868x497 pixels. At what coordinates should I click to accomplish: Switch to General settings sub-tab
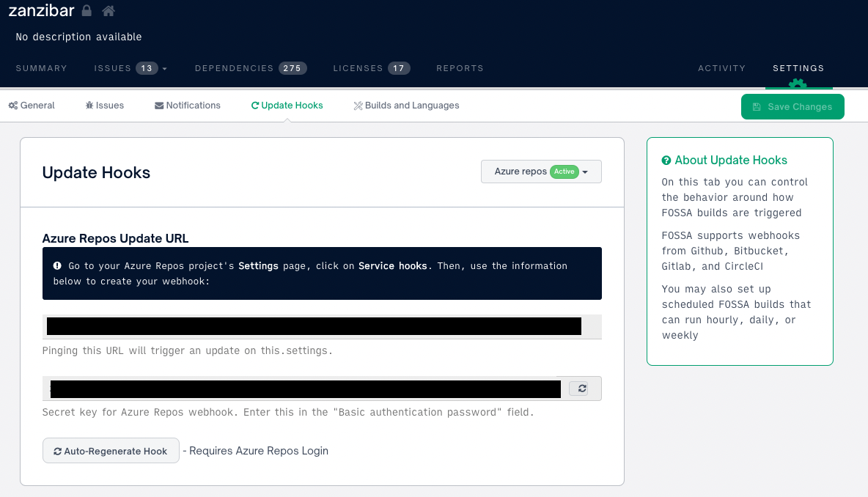[x=32, y=105]
